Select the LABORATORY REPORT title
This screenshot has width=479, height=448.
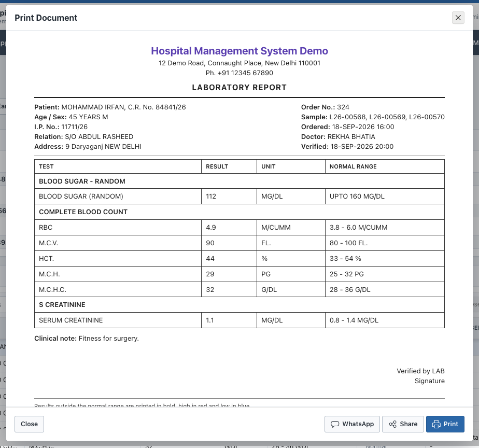point(239,88)
